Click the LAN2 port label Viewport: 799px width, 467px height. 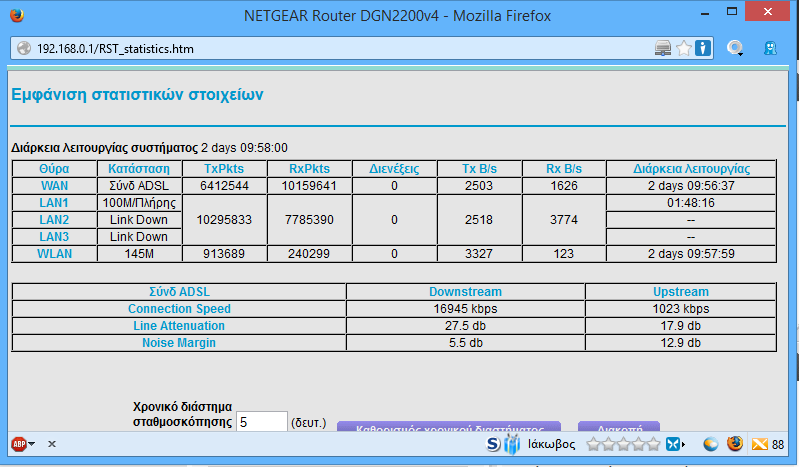[54, 220]
